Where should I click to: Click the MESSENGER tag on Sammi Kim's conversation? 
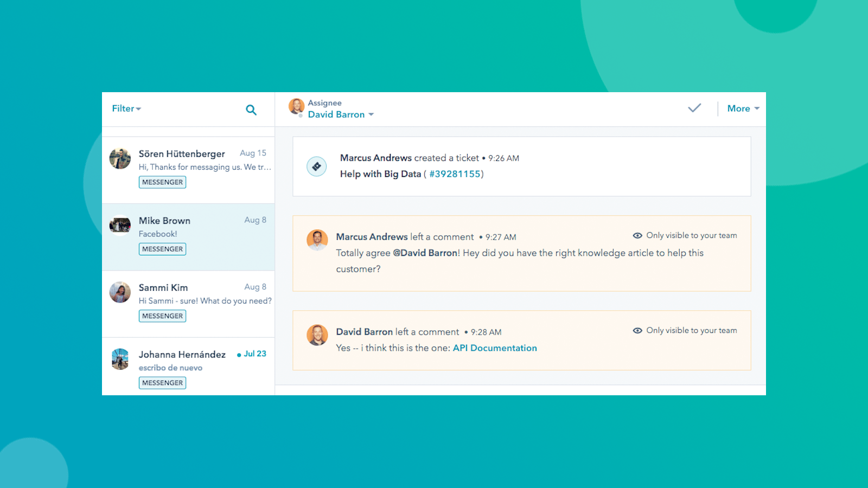click(162, 316)
